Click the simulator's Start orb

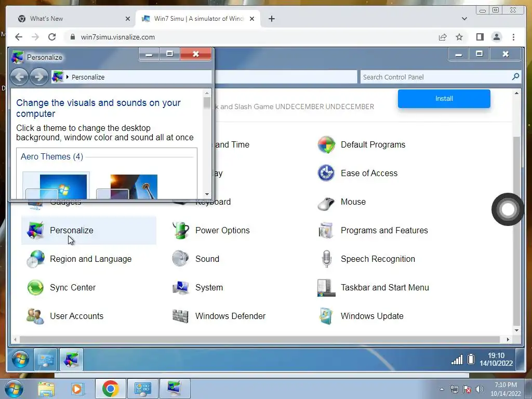pos(20,360)
